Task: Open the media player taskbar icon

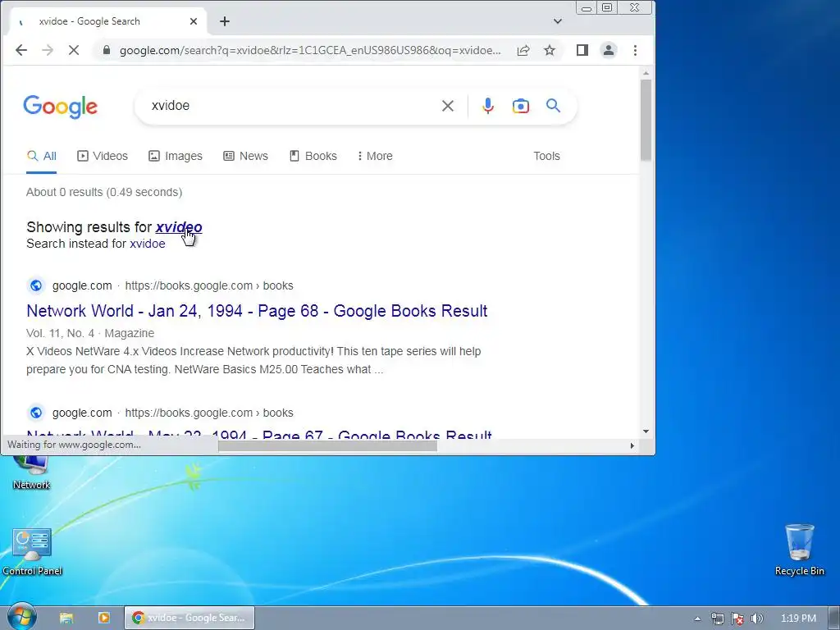Action: point(104,619)
